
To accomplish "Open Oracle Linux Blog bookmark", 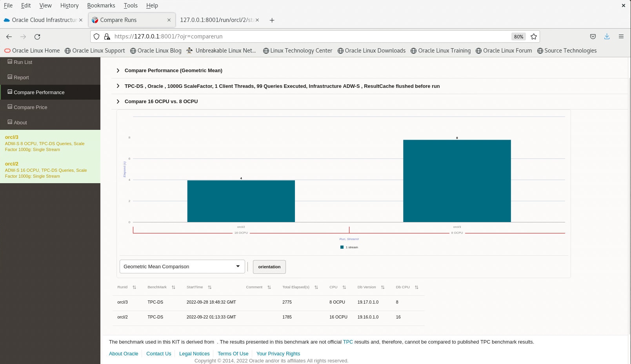I will 156,51.
